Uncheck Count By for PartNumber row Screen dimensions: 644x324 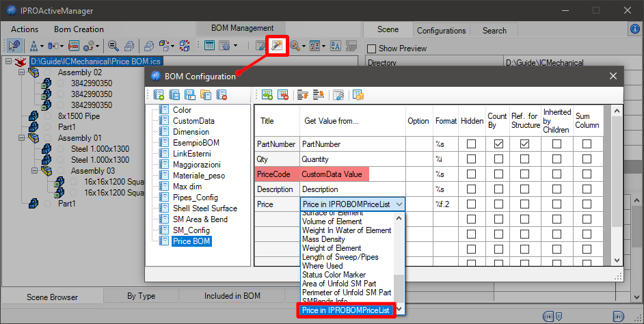[x=499, y=144]
